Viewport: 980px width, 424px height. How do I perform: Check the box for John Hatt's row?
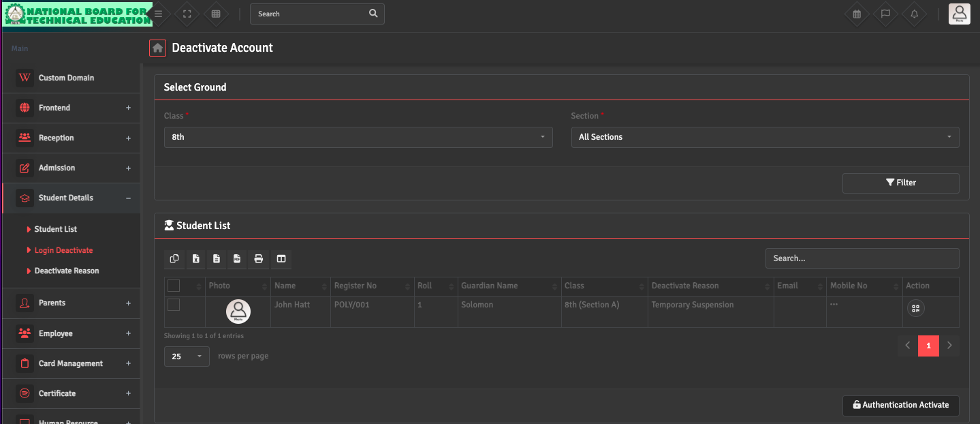(x=174, y=305)
